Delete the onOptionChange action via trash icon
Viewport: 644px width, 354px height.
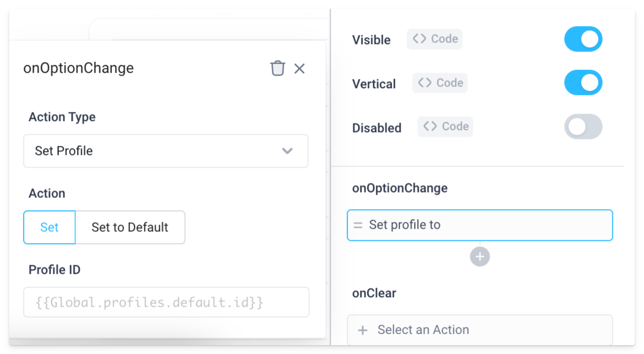tap(277, 69)
